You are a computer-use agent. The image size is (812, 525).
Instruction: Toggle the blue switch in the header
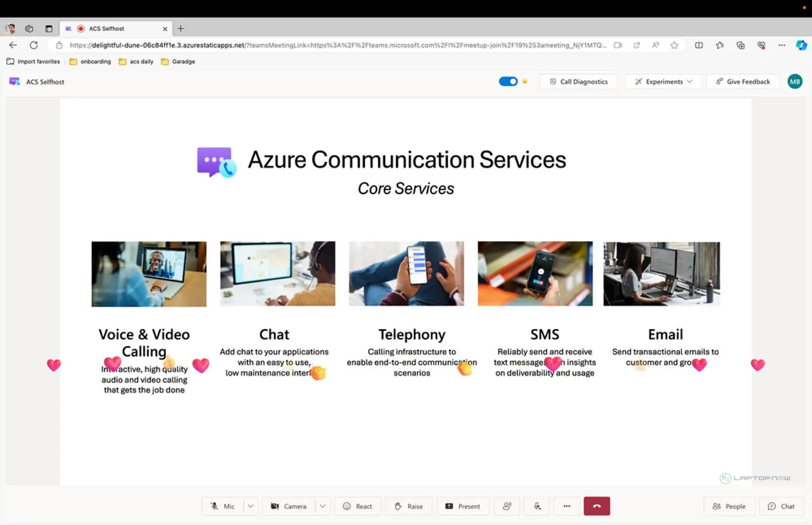508,82
